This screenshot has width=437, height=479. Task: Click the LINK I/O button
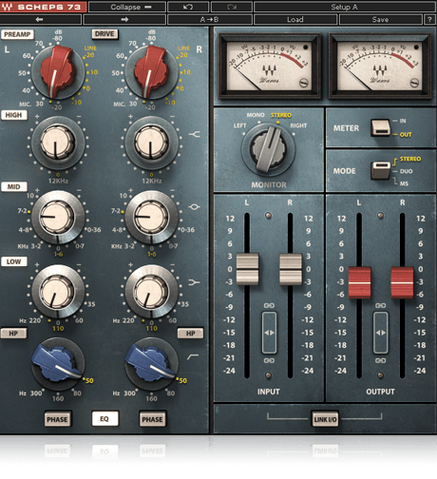tap(325, 419)
